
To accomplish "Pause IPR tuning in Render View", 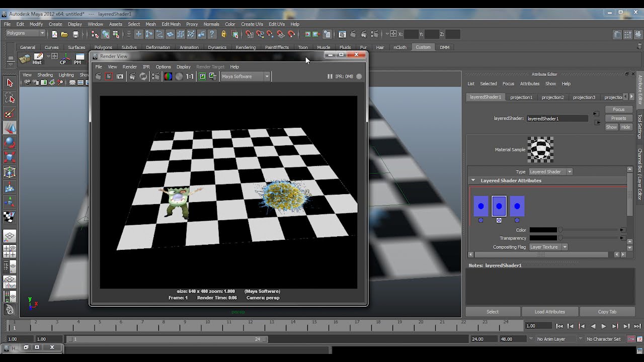I will [x=330, y=76].
